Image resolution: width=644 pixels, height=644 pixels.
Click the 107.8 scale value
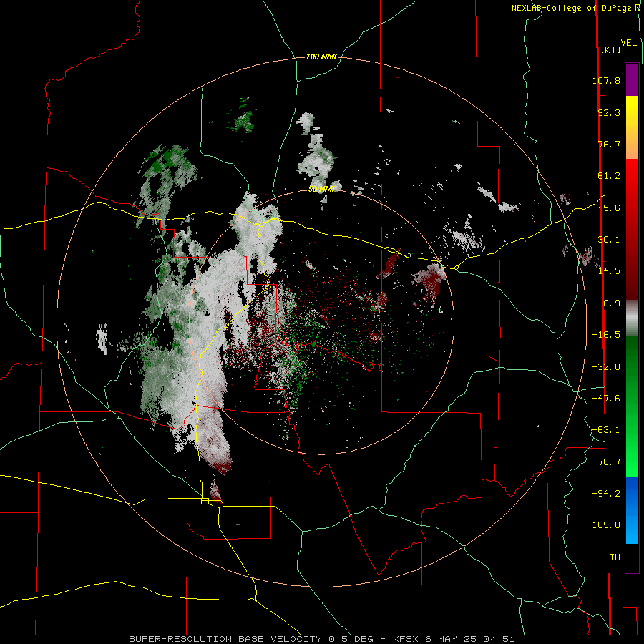tap(606, 80)
